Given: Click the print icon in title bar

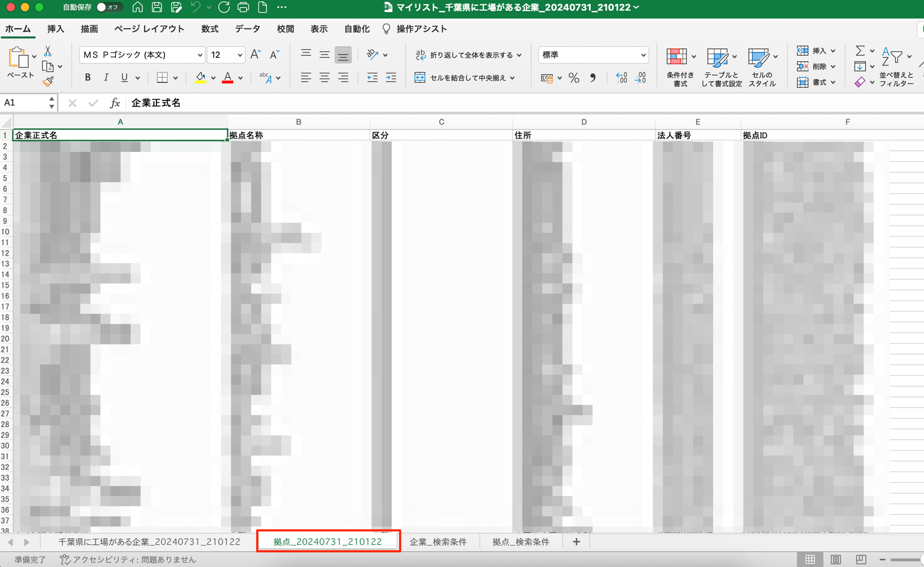Looking at the screenshot, I should pyautogui.click(x=243, y=7).
